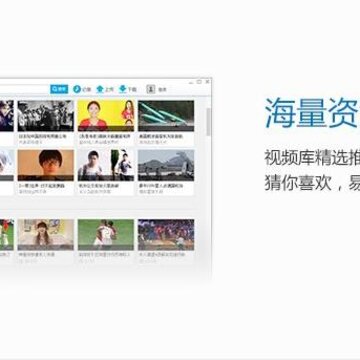Open the yellow background woman video thumbnail
This screenshot has width=360, height=360.
[x=106, y=116]
